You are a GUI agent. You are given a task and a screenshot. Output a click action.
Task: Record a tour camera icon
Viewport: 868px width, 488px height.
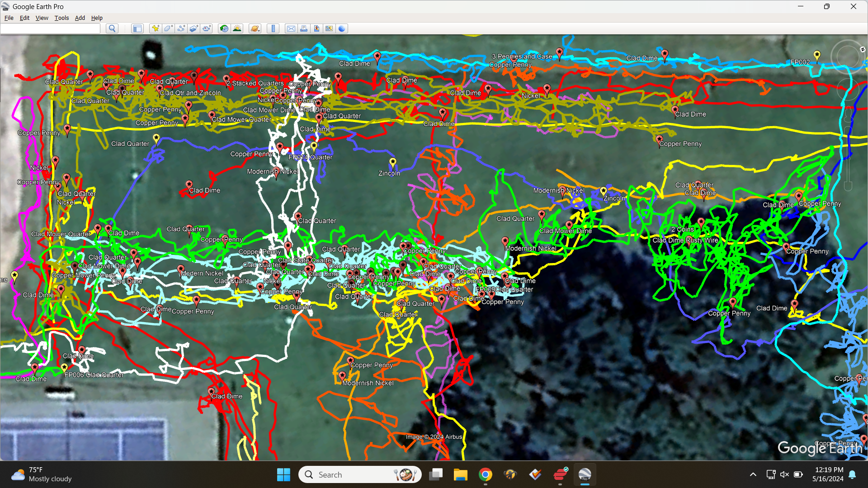tap(207, 28)
